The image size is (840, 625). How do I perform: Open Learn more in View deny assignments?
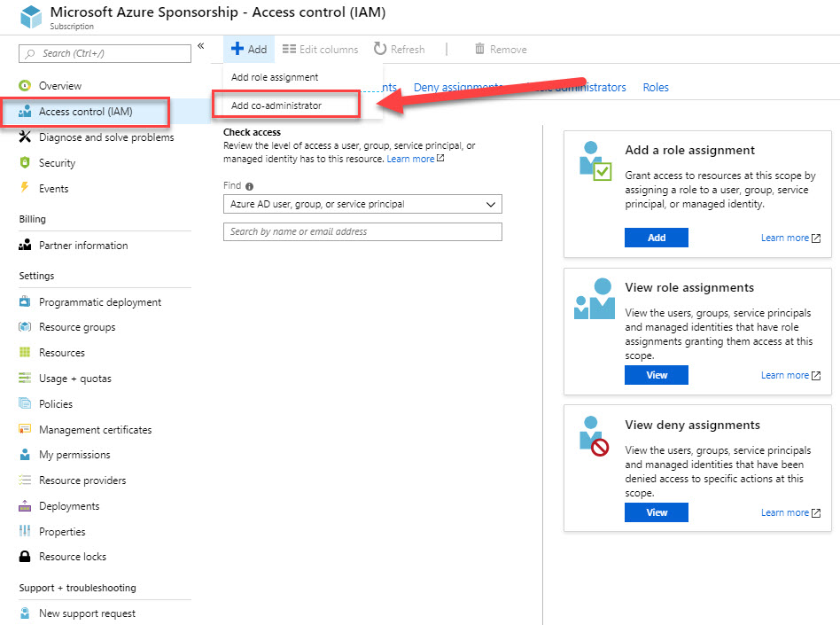pos(790,512)
